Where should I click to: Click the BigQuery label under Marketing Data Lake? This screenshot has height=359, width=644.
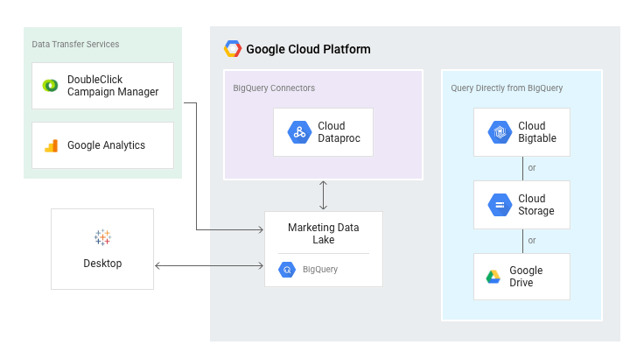(x=320, y=270)
